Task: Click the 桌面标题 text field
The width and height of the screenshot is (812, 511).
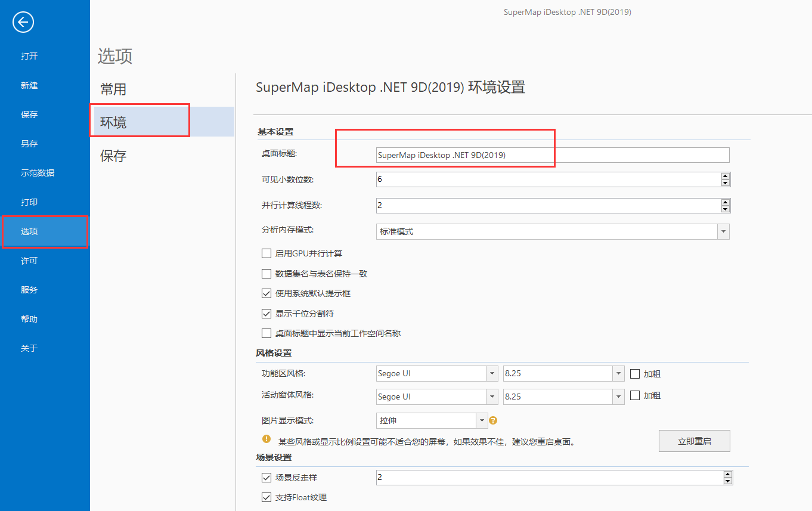Action: 553,155
